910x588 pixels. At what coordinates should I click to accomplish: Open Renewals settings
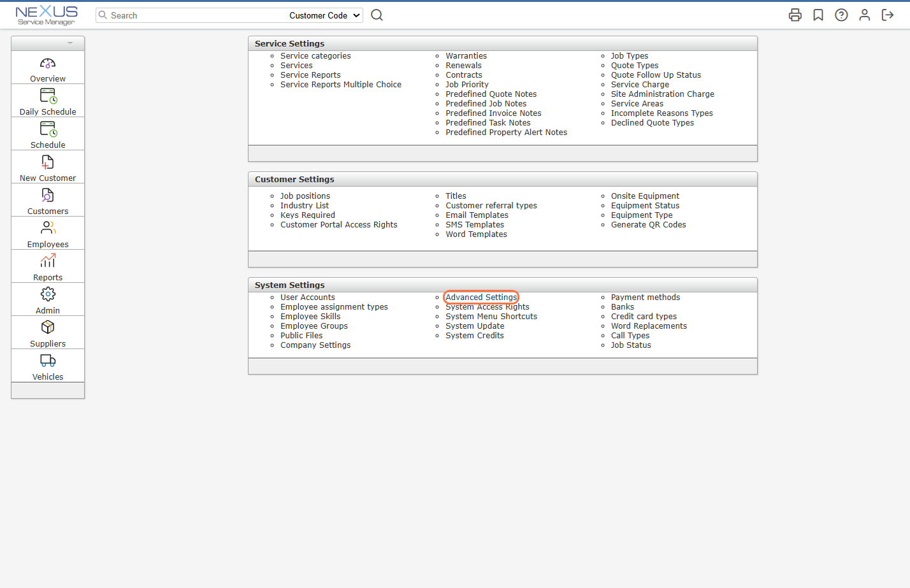[463, 66]
